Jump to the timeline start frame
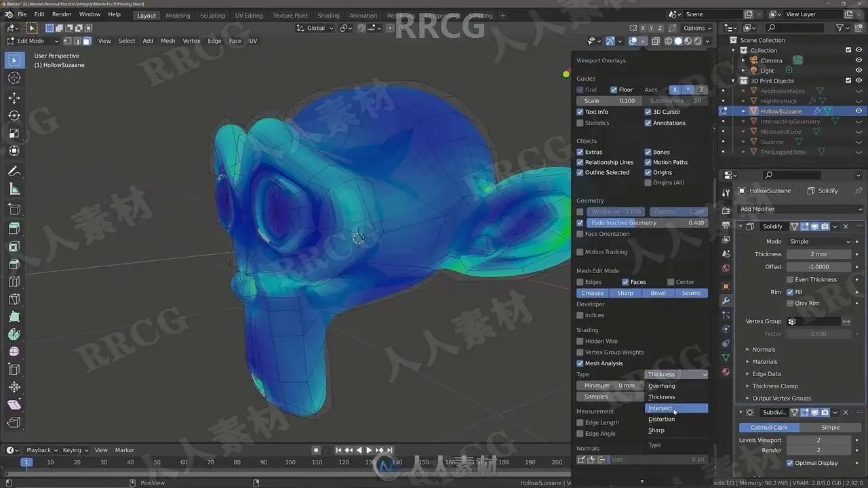 click(x=338, y=450)
